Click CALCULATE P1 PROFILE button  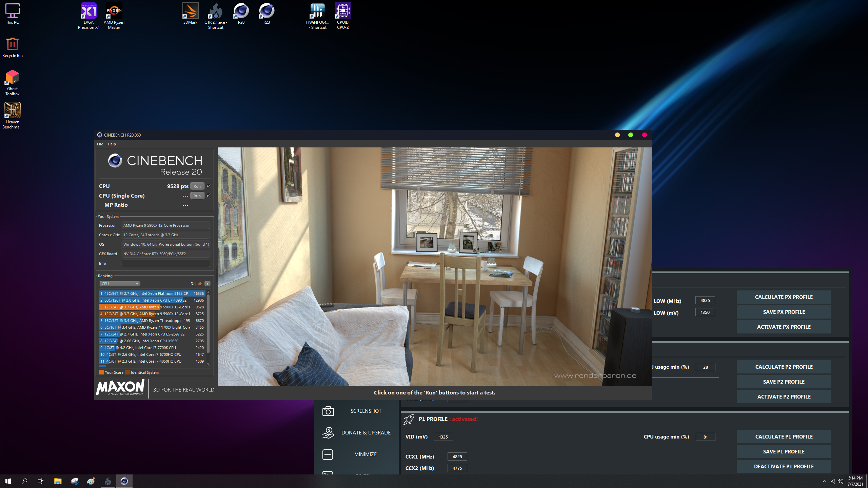click(784, 437)
